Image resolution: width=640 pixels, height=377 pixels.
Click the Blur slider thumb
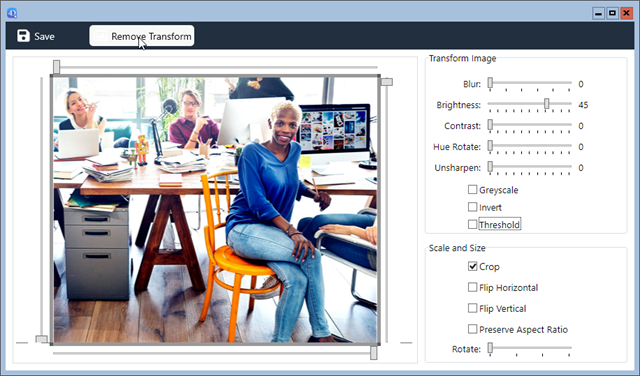(490, 83)
